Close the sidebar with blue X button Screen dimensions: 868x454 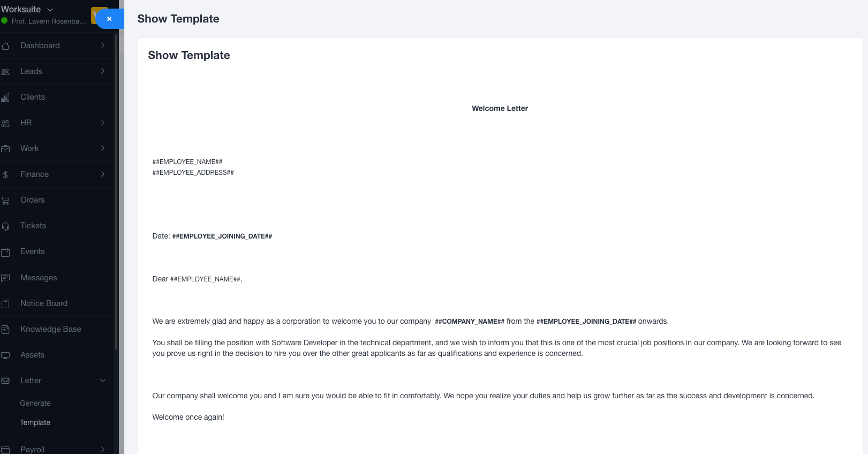tap(109, 19)
